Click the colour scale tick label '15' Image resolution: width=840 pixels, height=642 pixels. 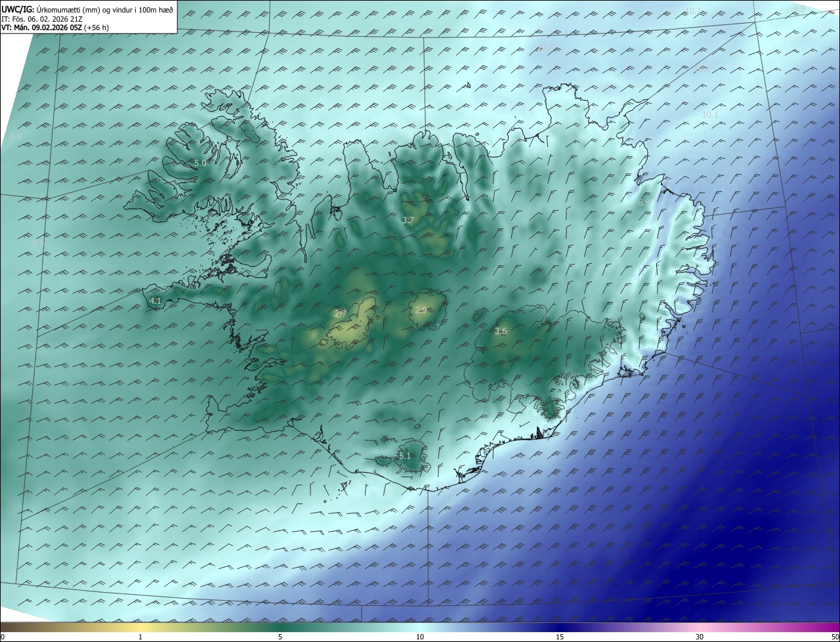pyautogui.click(x=560, y=637)
